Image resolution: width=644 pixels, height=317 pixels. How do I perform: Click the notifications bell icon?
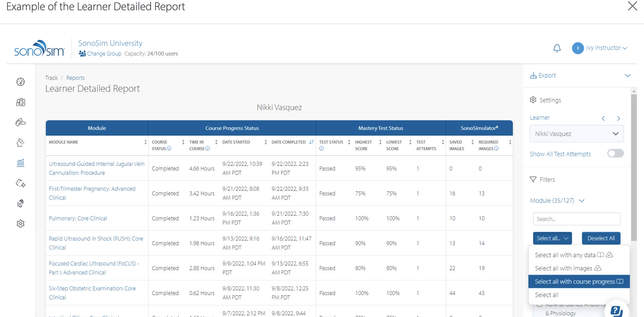click(x=557, y=48)
